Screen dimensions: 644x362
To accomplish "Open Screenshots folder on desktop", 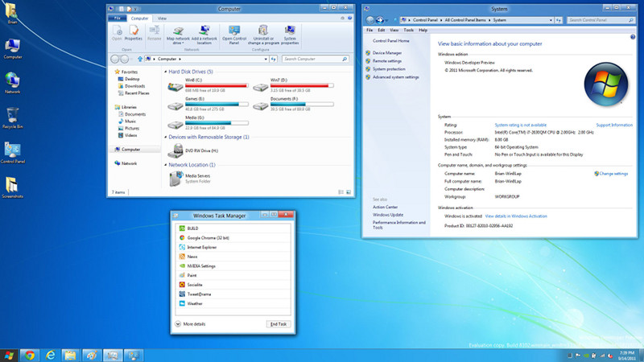I will (x=12, y=187).
